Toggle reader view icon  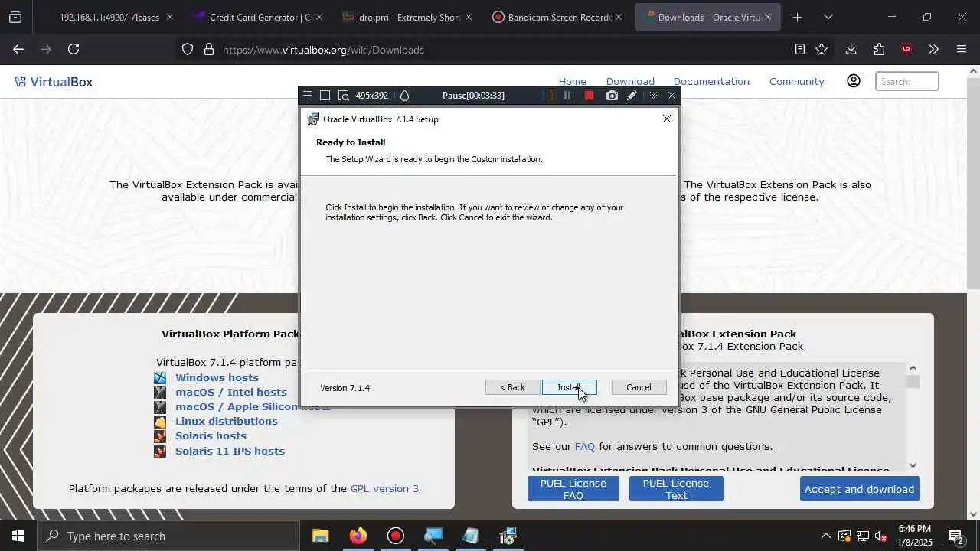[799, 49]
